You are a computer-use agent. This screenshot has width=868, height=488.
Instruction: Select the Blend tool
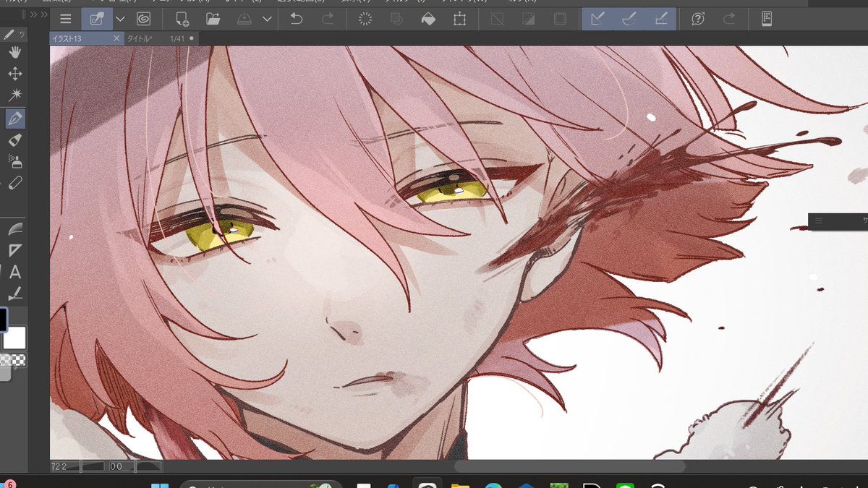15,183
